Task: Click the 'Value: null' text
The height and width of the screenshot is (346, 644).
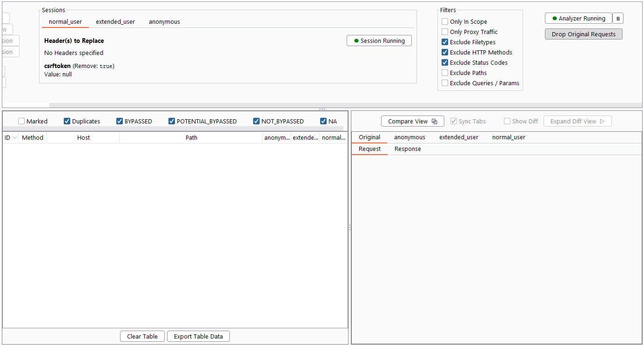Action: click(x=58, y=75)
